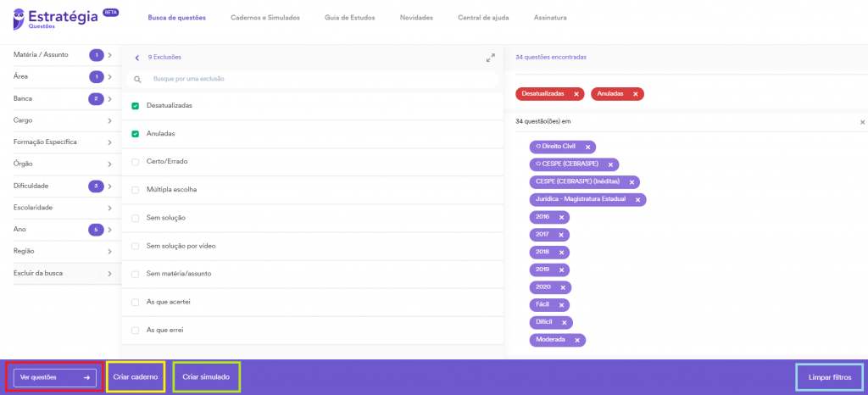The image size is (868, 395).
Task: Focus the Busque por uma exclusão field
Action: coord(312,80)
